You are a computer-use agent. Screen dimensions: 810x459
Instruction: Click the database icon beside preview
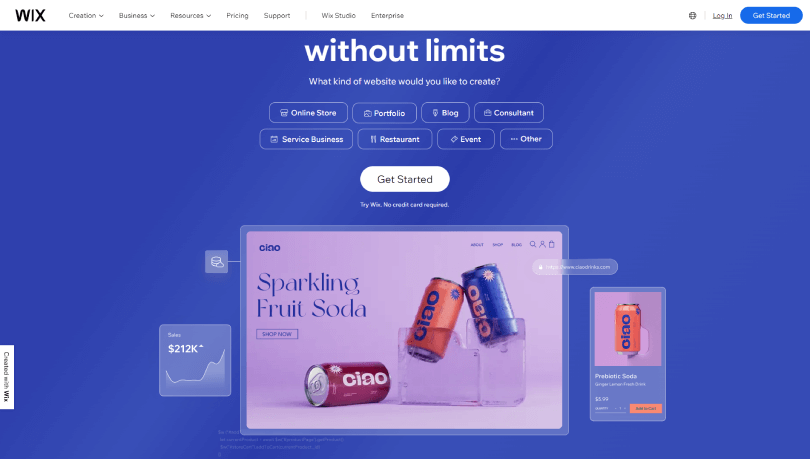point(216,262)
